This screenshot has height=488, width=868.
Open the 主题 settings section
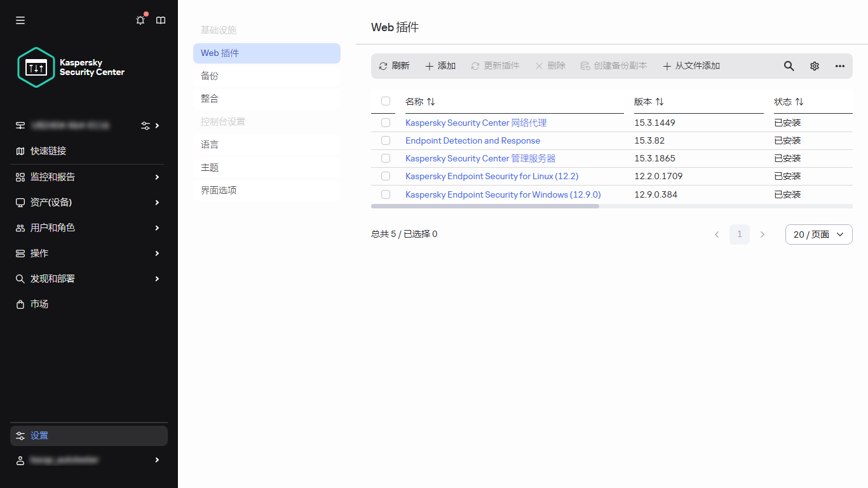pyautogui.click(x=209, y=167)
